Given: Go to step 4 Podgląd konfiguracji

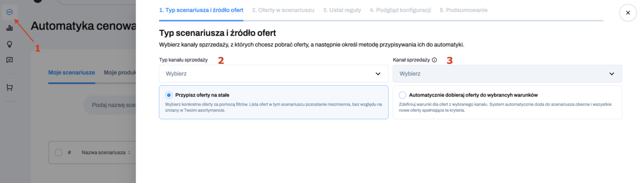Looking at the screenshot, I should pyautogui.click(x=400, y=10).
